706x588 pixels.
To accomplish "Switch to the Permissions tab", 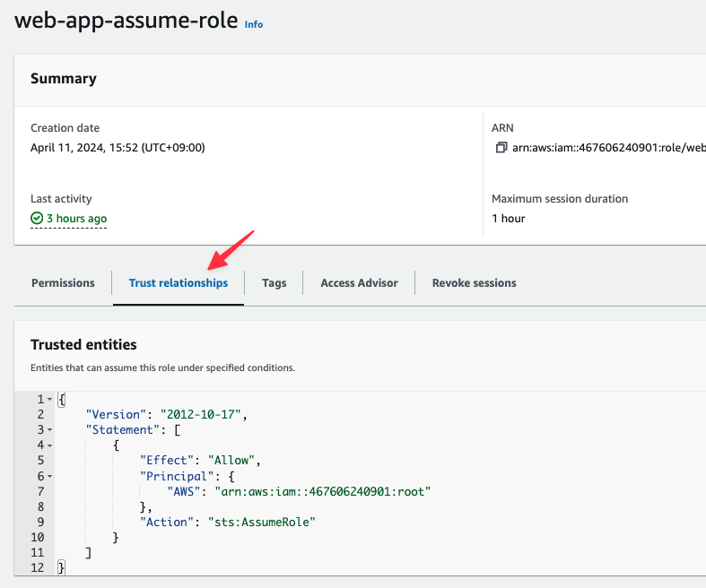I will pyautogui.click(x=63, y=283).
